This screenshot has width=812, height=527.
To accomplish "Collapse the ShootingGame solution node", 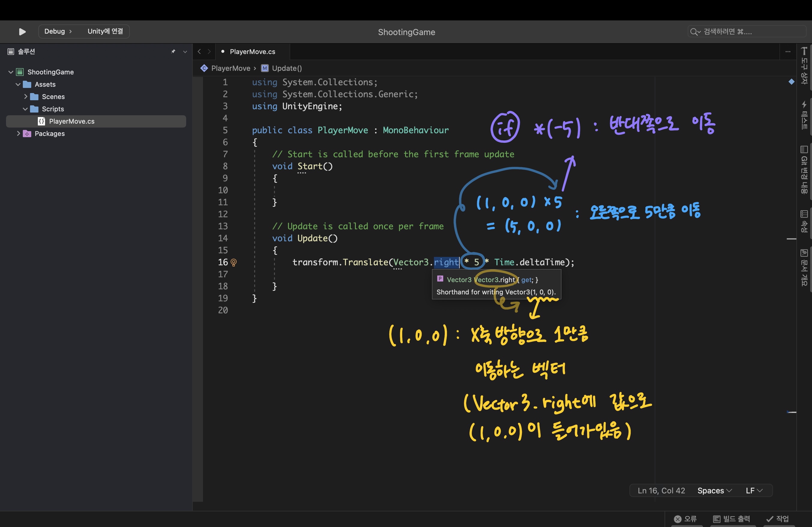I will click(11, 72).
